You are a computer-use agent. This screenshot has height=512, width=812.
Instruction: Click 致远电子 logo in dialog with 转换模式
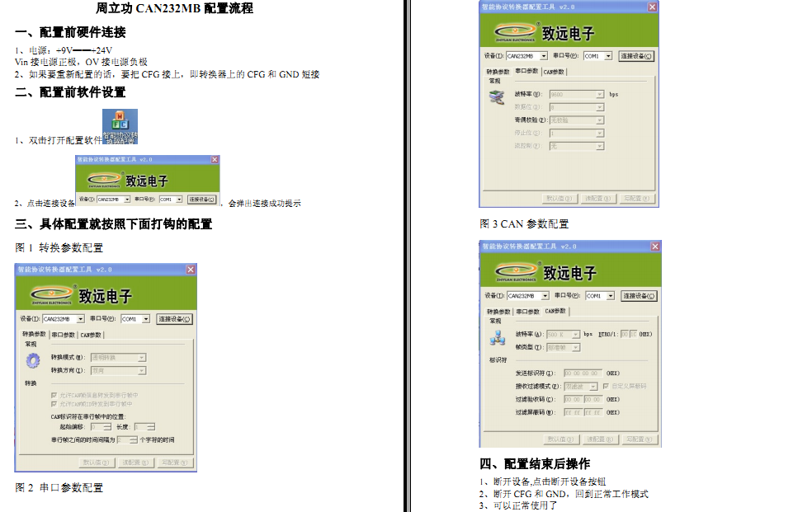coord(82,295)
